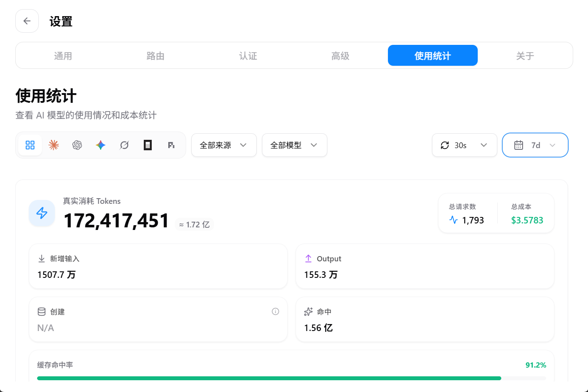Screen dimensions: 588x392
Task: Click the 1,793 total requests value
Action: tap(473, 220)
